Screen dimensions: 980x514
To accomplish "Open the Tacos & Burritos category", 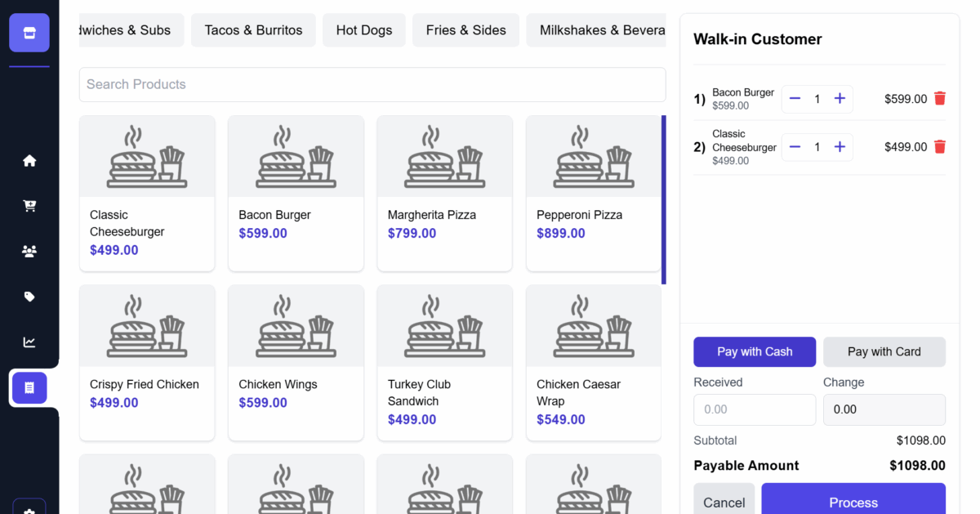I will tap(253, 30).
